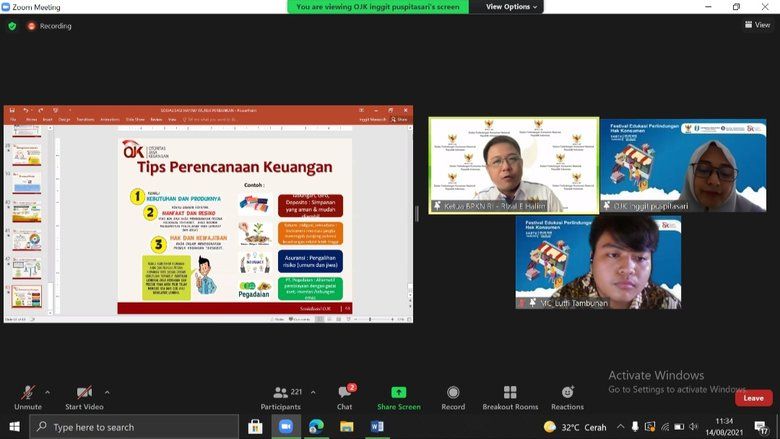
Task: Click the Recording indicator
Action: (50, 26)
